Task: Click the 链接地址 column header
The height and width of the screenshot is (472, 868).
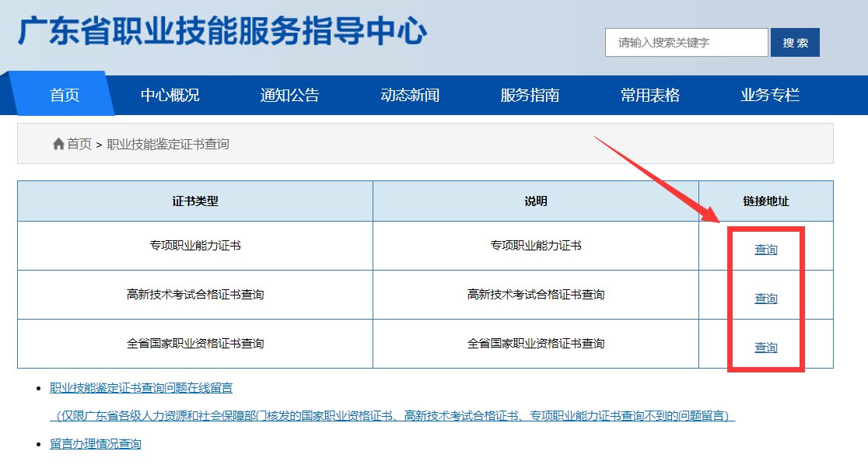Action: 765,201
